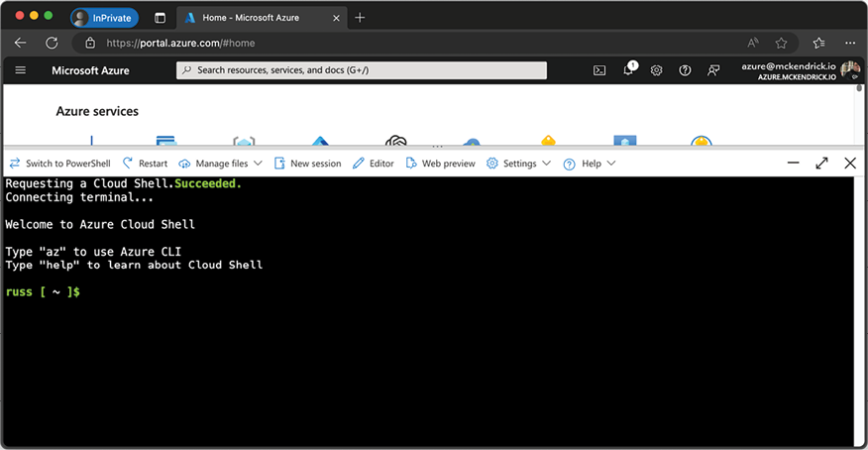Focus the Search resources, services, and docs box

pos(362,70)
